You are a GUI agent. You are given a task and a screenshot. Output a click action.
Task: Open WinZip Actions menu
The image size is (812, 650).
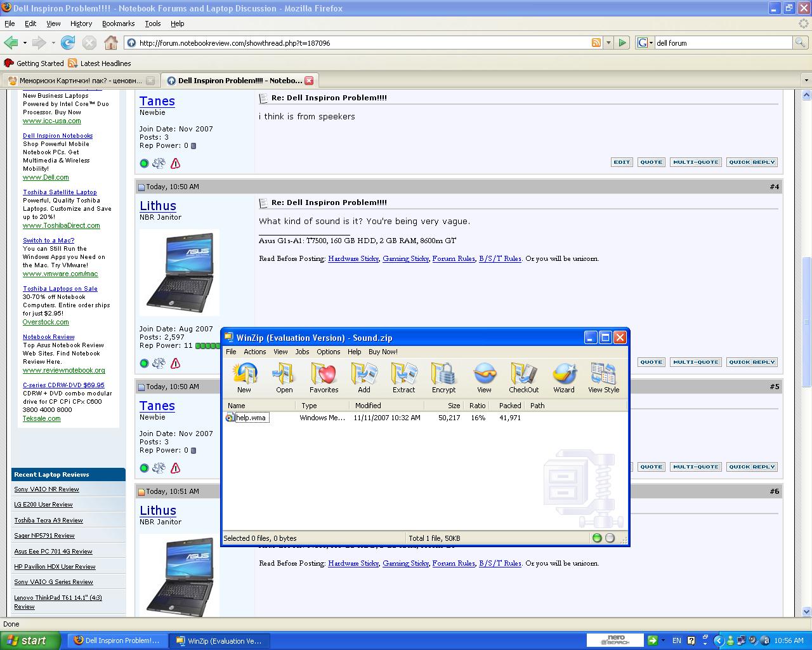[255, 352]
